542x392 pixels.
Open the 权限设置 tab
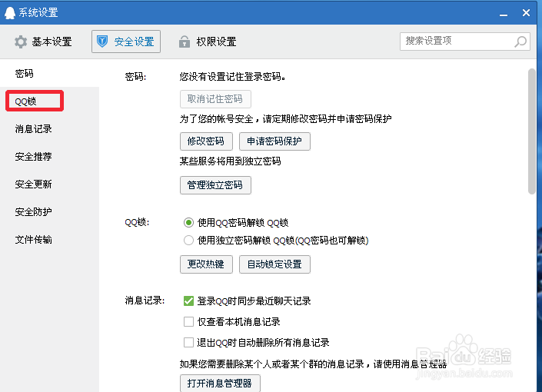pyautogui.click(x=208, y=42)
